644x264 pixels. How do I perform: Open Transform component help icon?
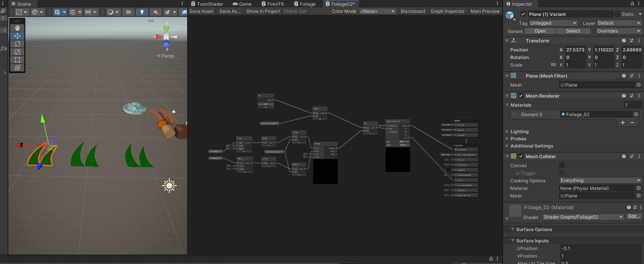click(624, 40)
